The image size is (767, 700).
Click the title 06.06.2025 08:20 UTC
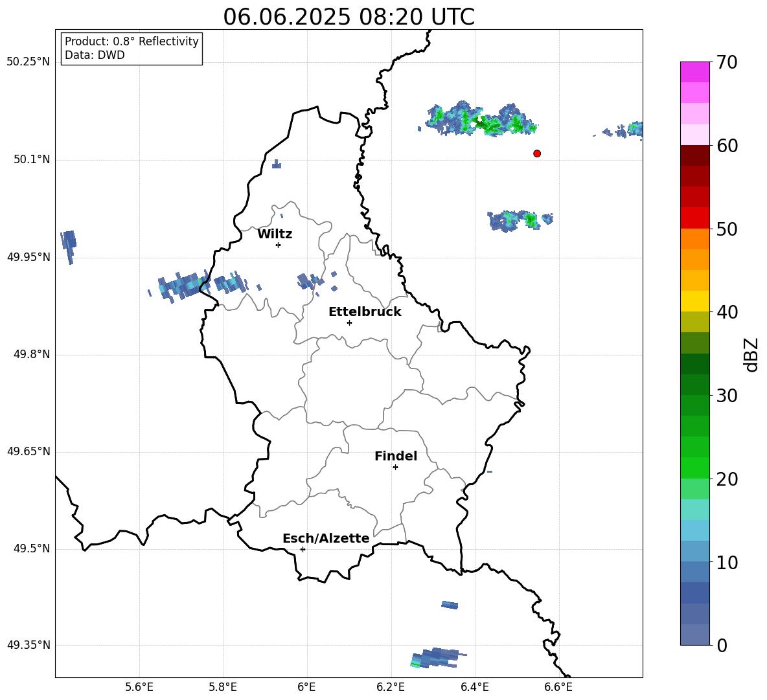click(349, 17)
